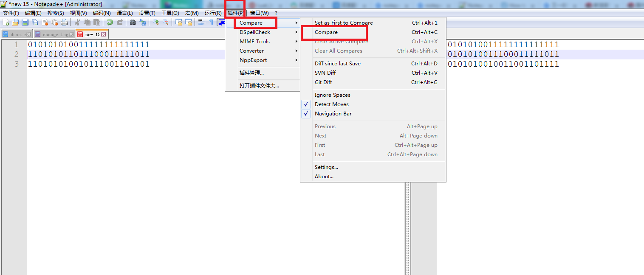The width and height of the screenshot is (644, 275).
Task: Click the Save All toolbar icon
Action: 35,22
